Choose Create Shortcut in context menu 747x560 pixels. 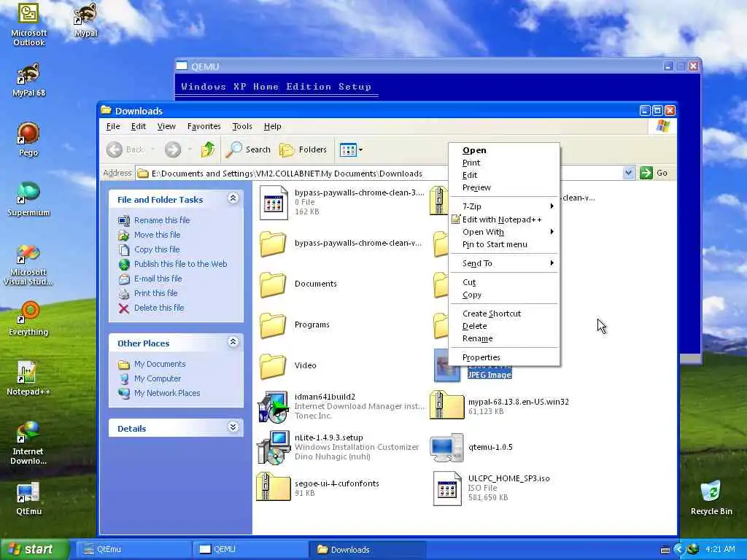point(504,314)
